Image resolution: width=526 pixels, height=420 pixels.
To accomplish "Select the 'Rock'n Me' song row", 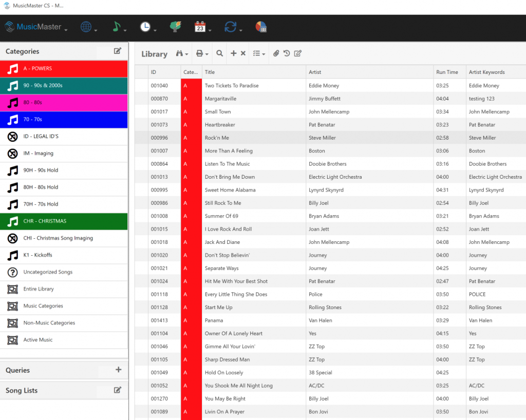I will coord(330,138).
